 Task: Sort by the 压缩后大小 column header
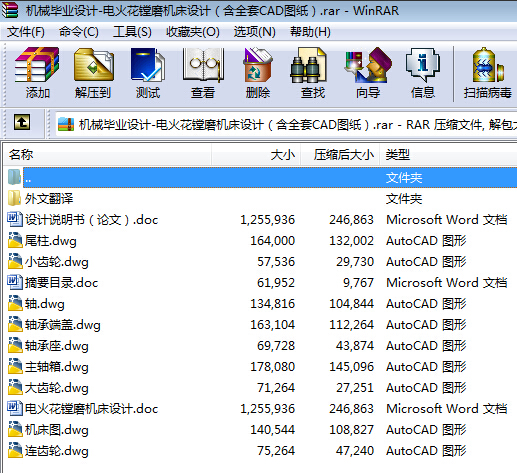(x=340, y=155)
